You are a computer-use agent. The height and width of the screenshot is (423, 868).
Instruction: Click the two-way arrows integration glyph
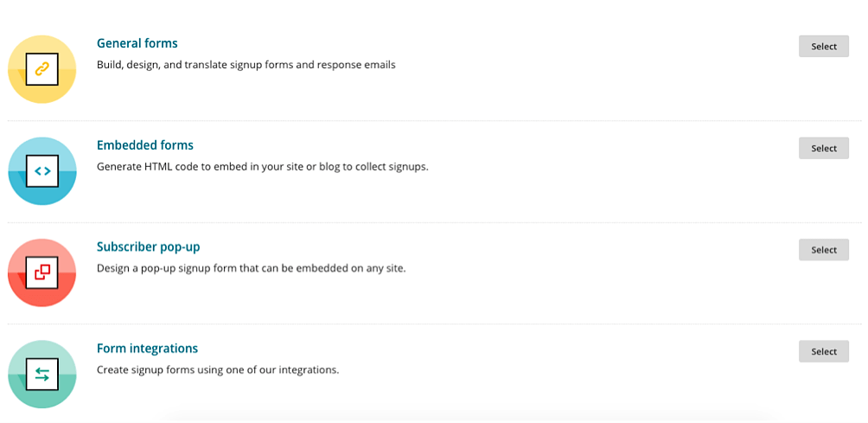[x=42, y=375]
